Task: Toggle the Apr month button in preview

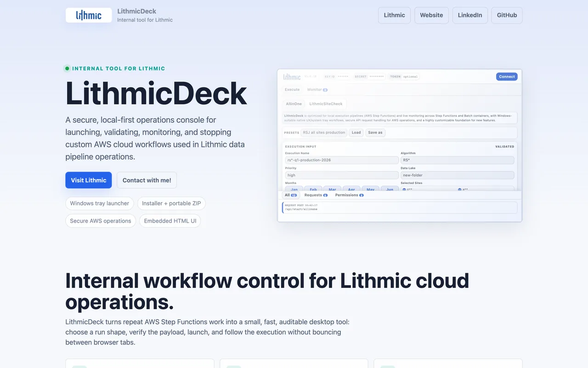Action: pyautogui.click(x=351, y=189)
